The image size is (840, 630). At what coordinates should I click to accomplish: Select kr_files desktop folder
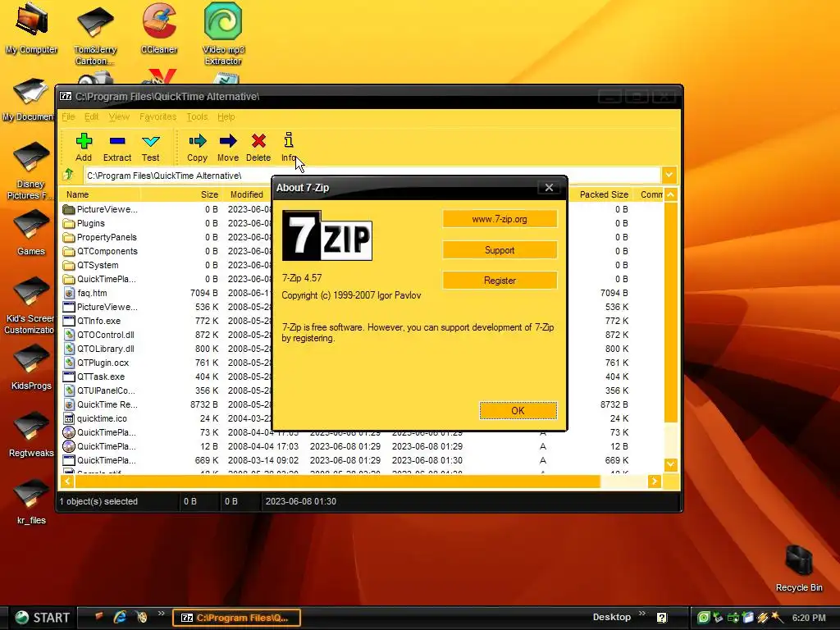tap(31, 501)
